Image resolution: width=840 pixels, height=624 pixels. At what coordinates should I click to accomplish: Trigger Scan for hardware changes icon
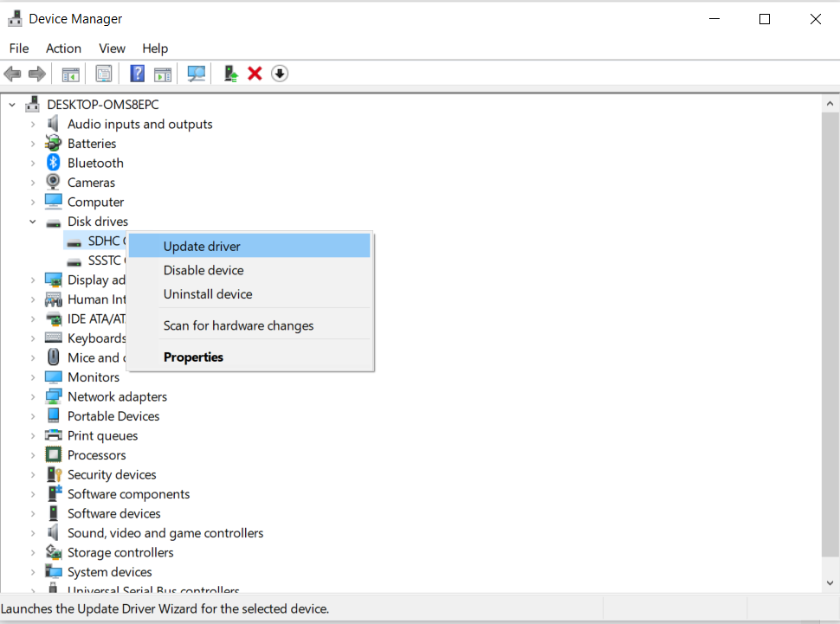(196, 73)
